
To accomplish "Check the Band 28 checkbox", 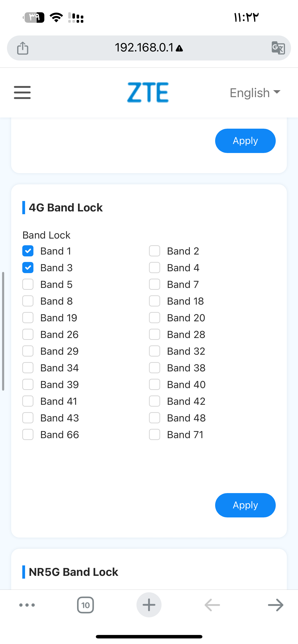I will click(154, 335).
